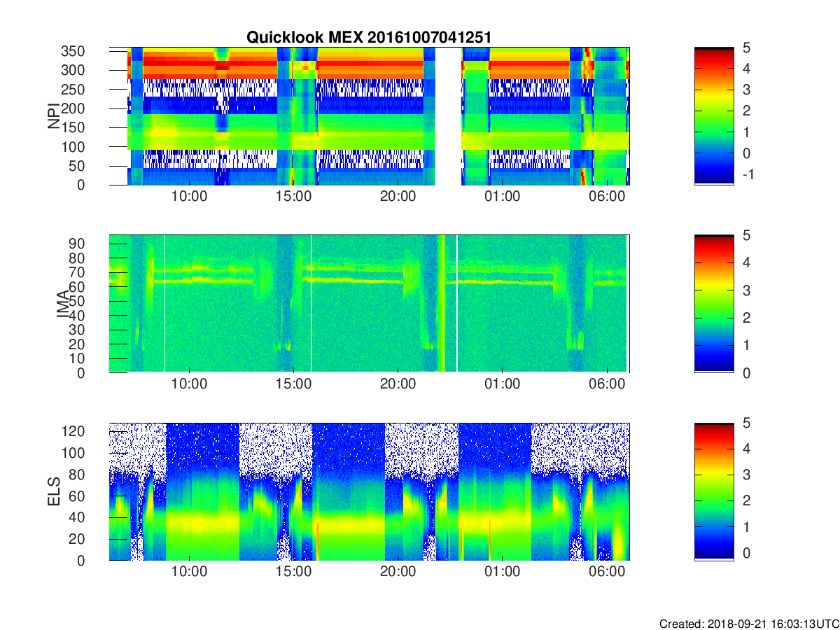Select the NPI y-axis label
The height and width of the screenshot is (630, 840).
(55, 116)
